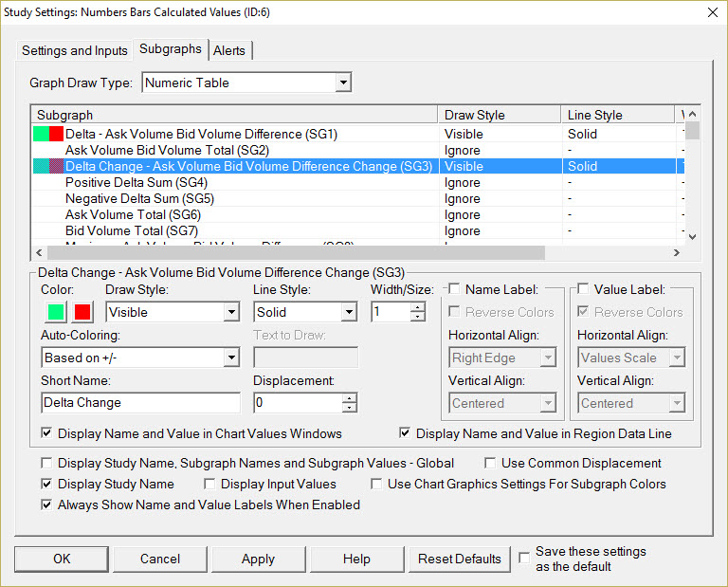Toggle Always Show Name and Value Labels
The height and width of the screenshot is (587, 728).
pyautogui.click(x=46, y=504)
